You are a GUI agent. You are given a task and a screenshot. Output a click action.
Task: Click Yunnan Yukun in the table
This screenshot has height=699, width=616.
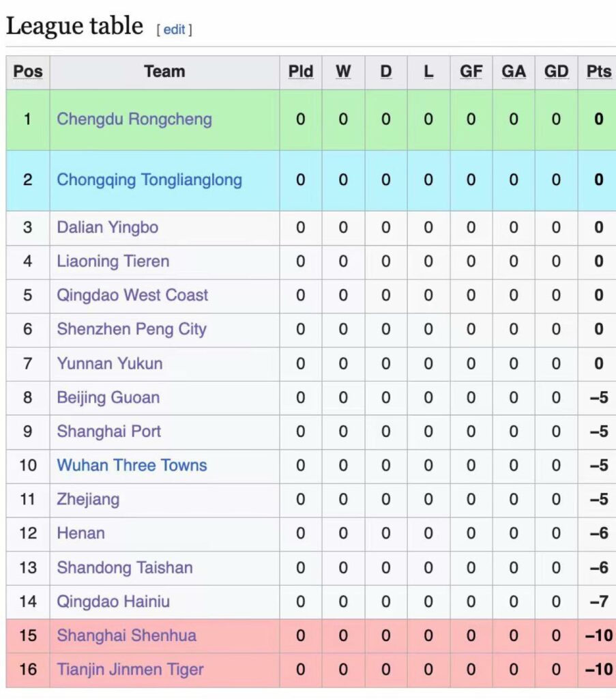110,363
